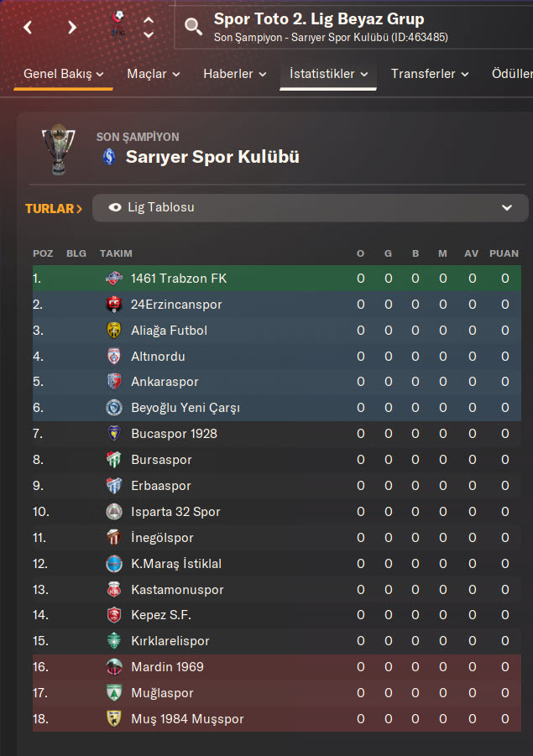This screenshot has height=756, width=533.
Task: Click the Kastamonuspor team name
Action: tap(177, 591)
